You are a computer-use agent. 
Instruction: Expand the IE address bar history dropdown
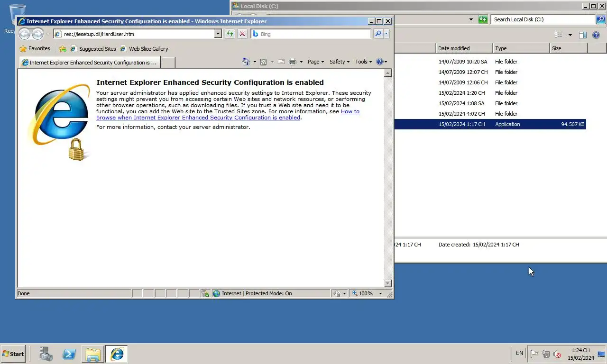pyautogui.click(x=218, y=34)
